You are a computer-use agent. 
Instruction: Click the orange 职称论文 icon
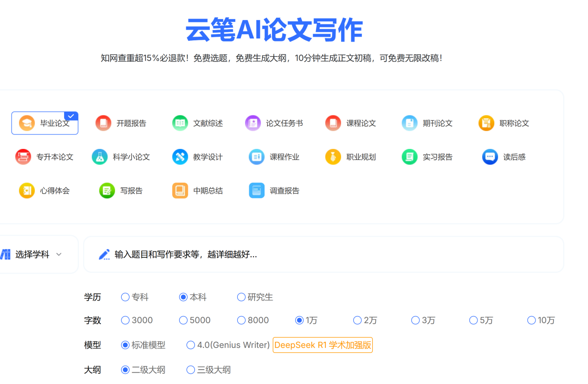click(486, 123)
